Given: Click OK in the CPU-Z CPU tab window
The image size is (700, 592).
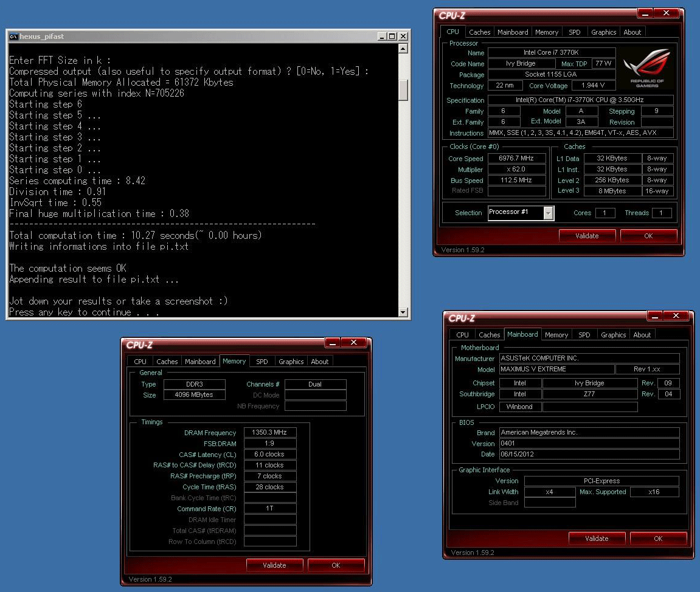Looking at the screenshot, I should tap(649, 236).
